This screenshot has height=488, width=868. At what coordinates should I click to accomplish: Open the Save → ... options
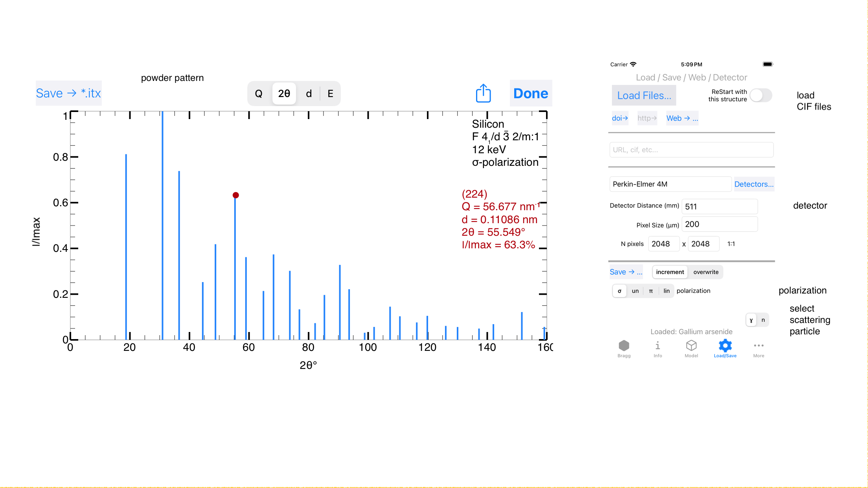click(626, 272)
